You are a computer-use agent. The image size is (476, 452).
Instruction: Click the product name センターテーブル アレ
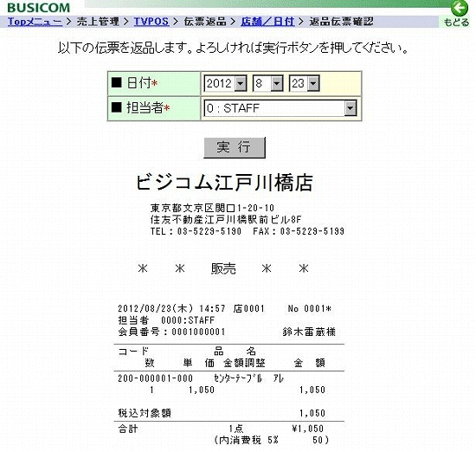point(248,378)
